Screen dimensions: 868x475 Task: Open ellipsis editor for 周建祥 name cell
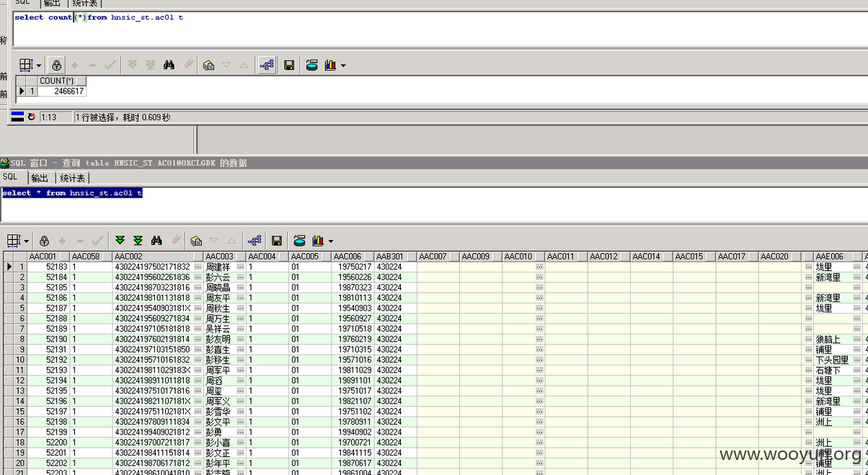coord(241,267)
